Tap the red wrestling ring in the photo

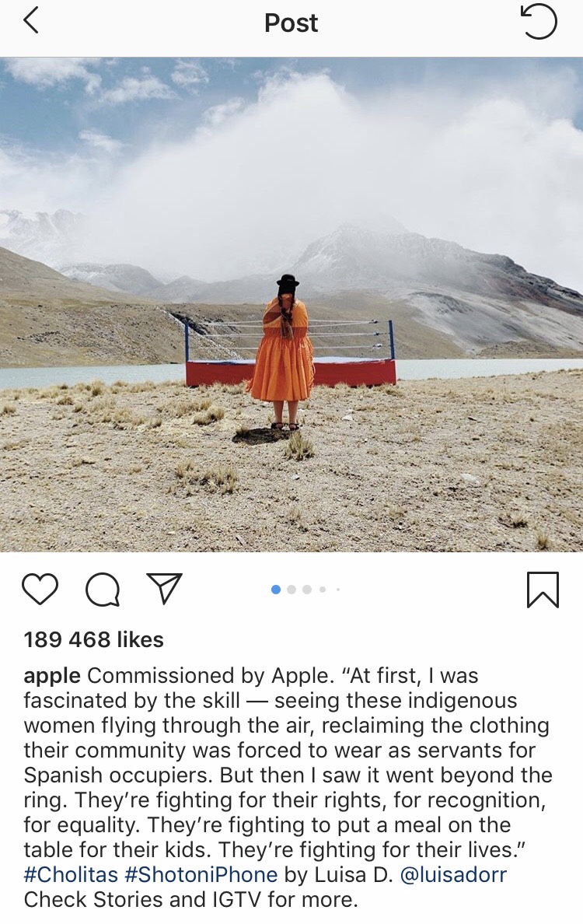pyautogui.click(x=291, y=354)
